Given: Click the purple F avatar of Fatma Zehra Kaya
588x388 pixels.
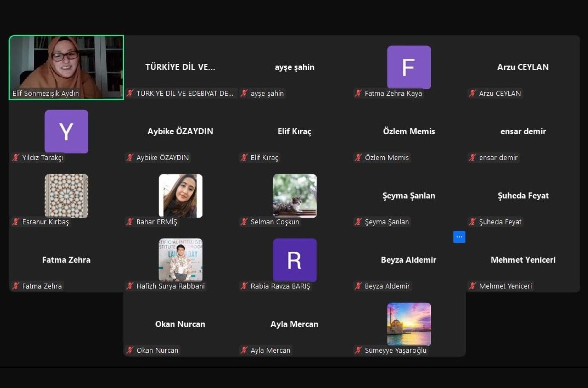Looking at the screenshot, I should (409, 67).
